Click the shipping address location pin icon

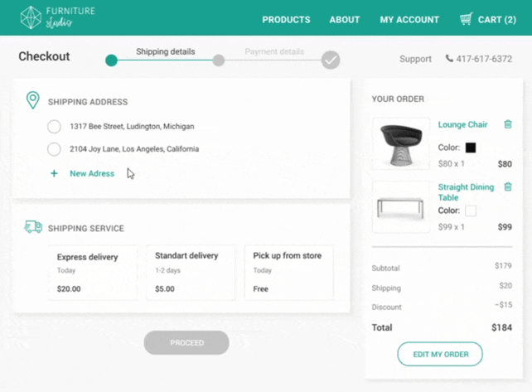pyautogui.click(x=32, y=101)
